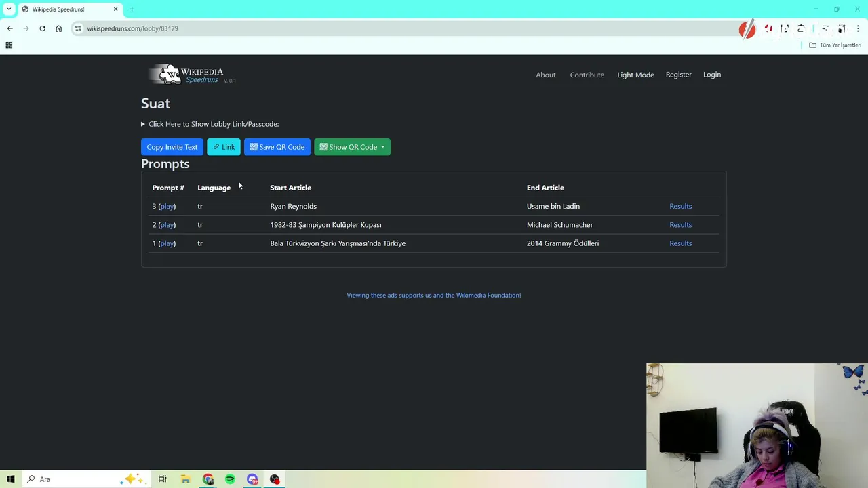Open OBS recording app on taskbar
868x488 pixels.
[x=275, y=479]
